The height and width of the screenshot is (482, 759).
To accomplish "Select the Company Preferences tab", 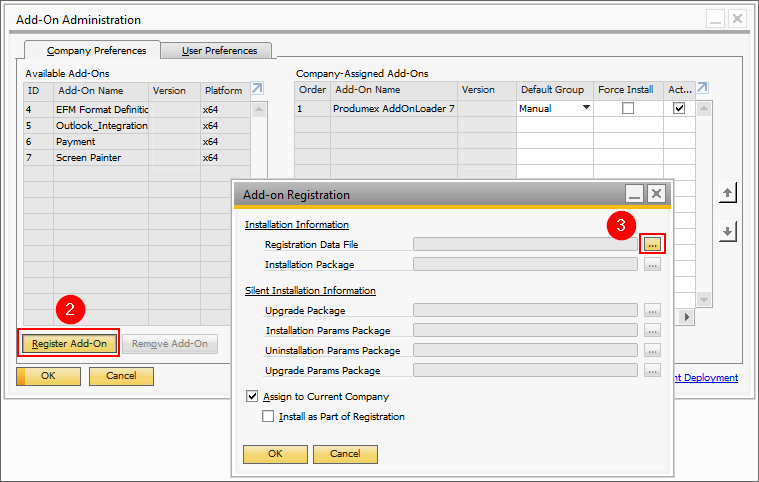I will click(x=97, y=51).
